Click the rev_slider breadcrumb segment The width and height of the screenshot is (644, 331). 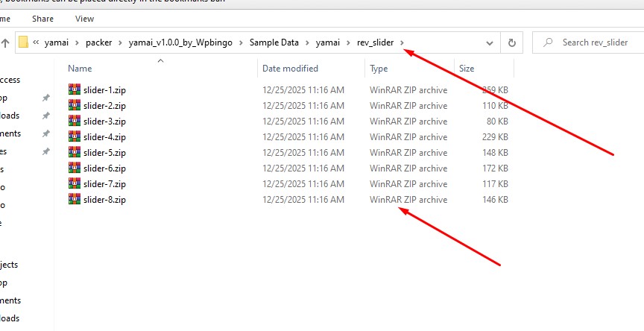coord(375,42)
